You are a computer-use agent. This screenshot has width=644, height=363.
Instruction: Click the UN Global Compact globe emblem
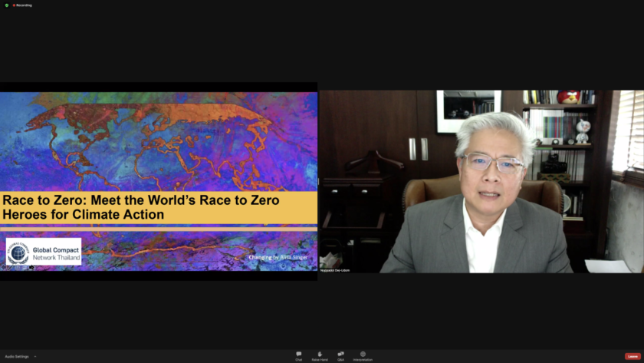click(18, 251)
